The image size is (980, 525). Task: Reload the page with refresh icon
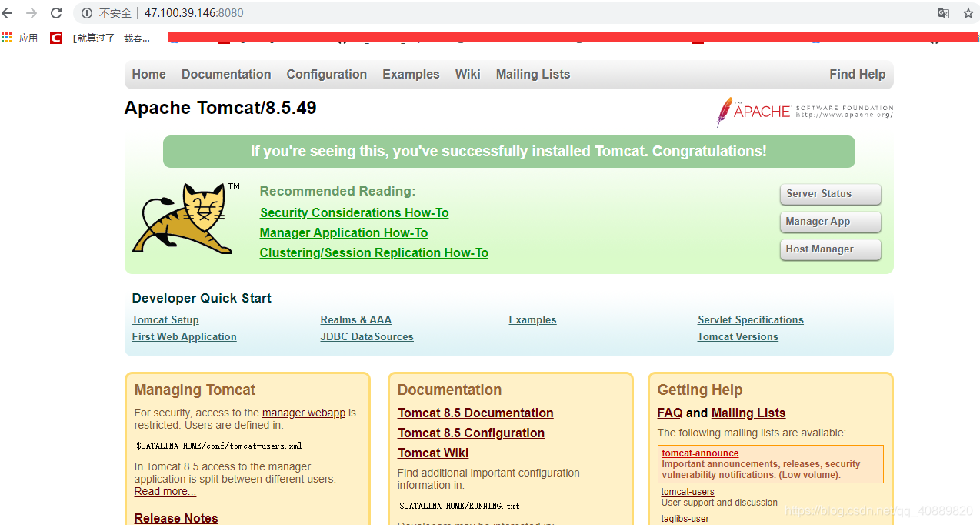tap(56, 13)
